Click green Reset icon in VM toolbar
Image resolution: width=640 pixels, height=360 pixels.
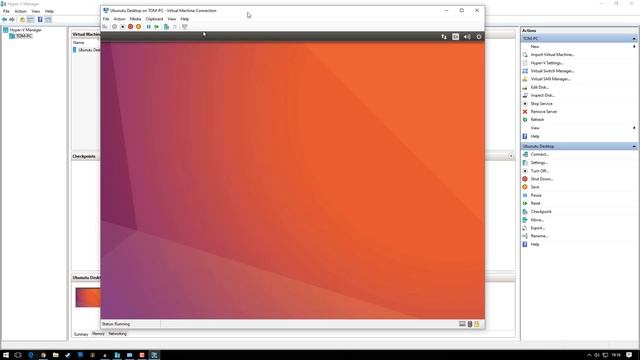[156, 27]
